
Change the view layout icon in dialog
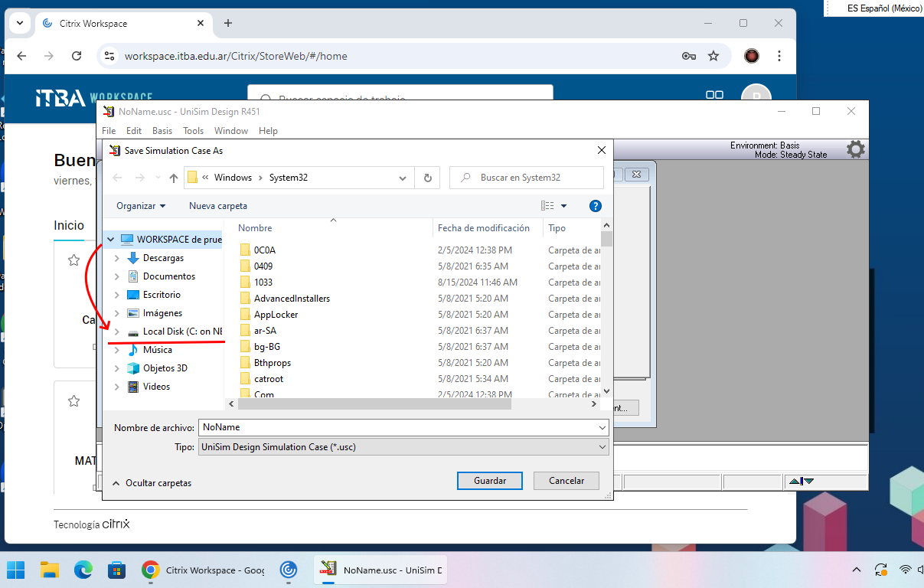[x=547, y=206]
